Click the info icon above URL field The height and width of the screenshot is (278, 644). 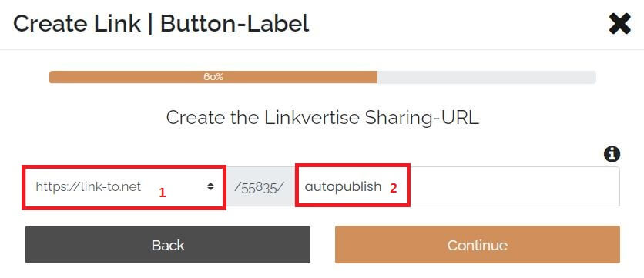612,154
